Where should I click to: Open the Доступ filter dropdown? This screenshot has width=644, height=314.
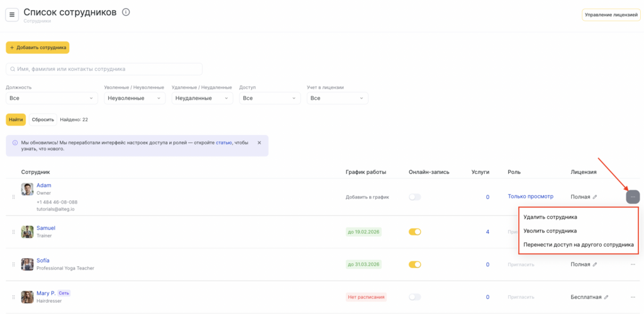pos(272,98)
